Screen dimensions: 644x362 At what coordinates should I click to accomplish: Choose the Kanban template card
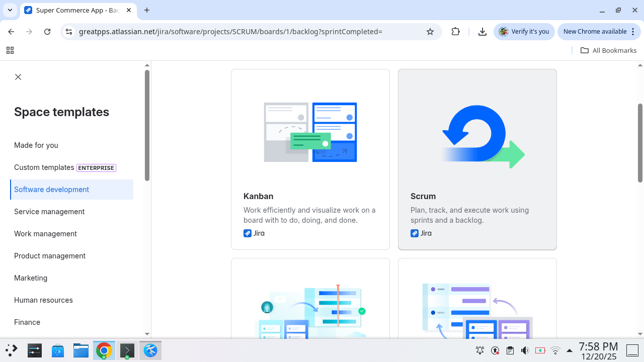[x=310, y=159]
